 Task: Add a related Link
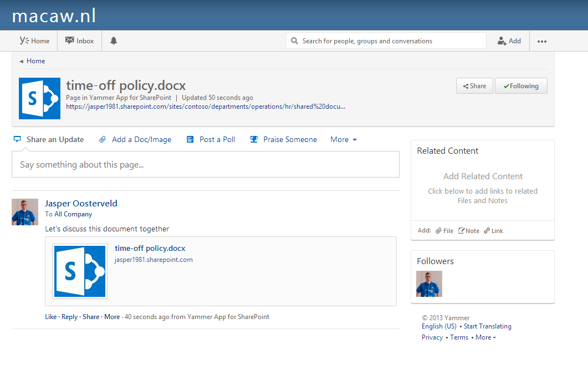493,230
